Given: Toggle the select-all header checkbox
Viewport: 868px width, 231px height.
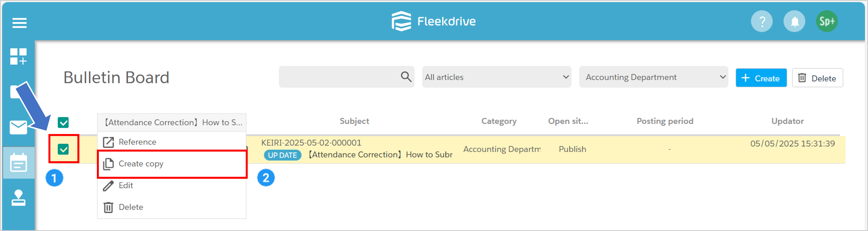Looking at the screenshot, I should [63, 122].
